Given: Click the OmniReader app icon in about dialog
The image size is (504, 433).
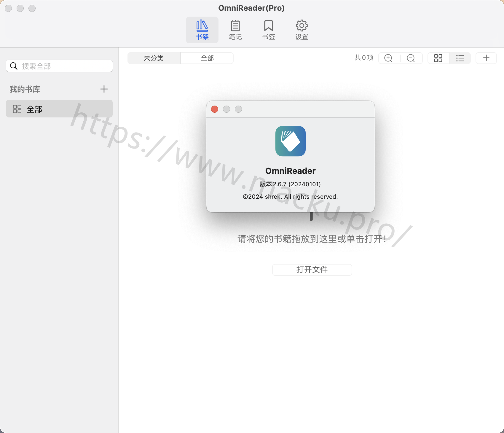Looking at the screenshot, I should 291,141.
